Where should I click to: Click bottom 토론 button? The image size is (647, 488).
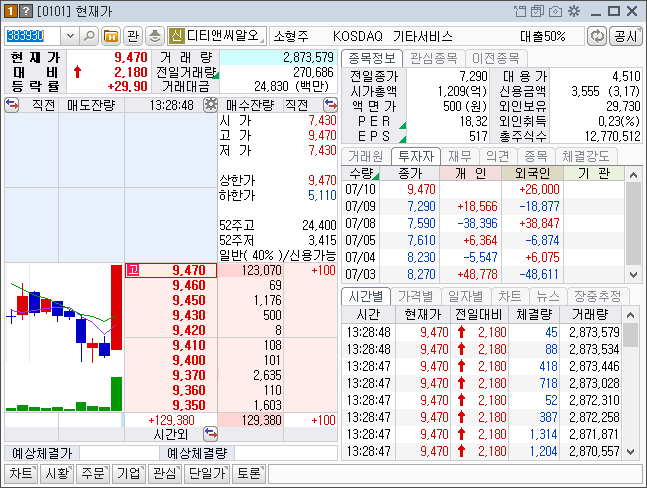pos(249,474)
